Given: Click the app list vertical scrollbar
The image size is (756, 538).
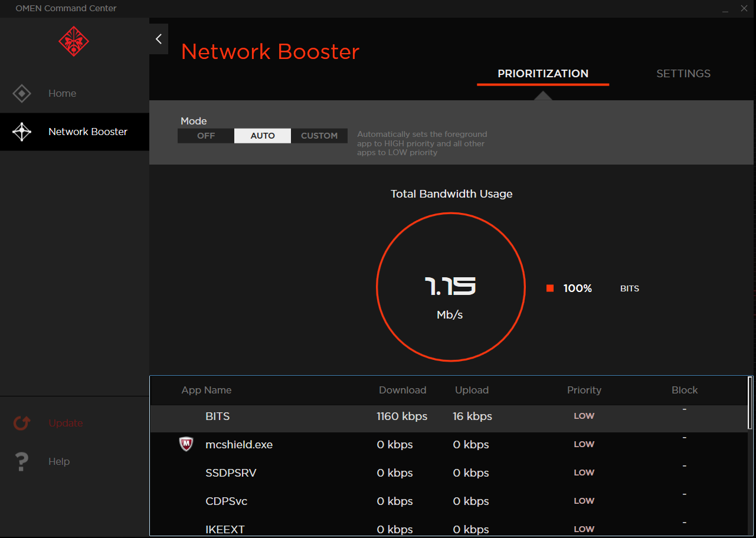Looking at the screenshot, I should click(x=750, y=403).
